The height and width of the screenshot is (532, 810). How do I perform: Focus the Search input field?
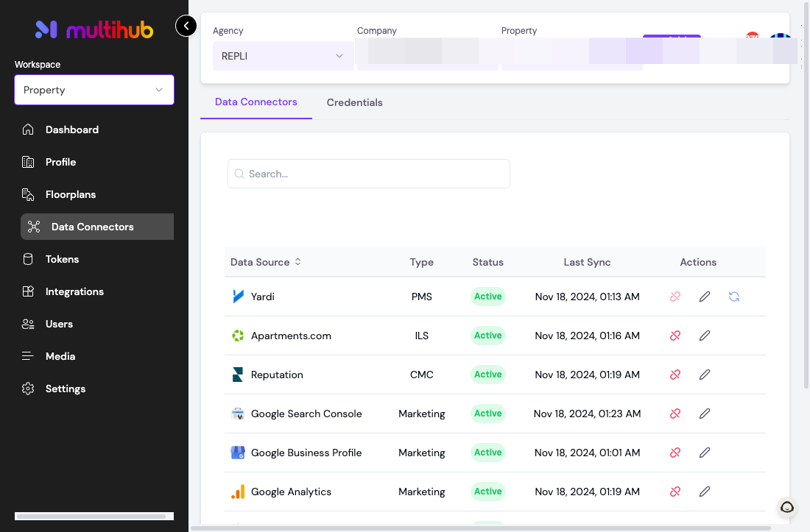coord(369,174)
